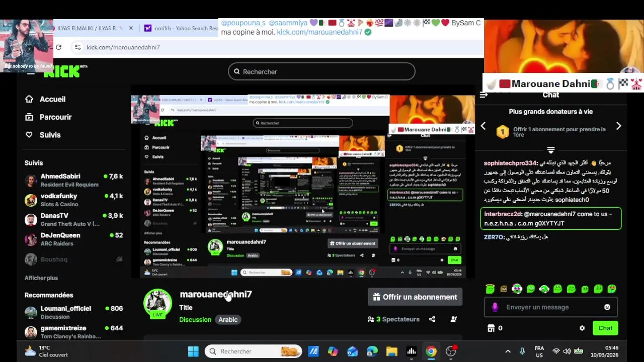644x362 pixels.
Task: Click Offrir un abonnement button
Action: point(415,297)
